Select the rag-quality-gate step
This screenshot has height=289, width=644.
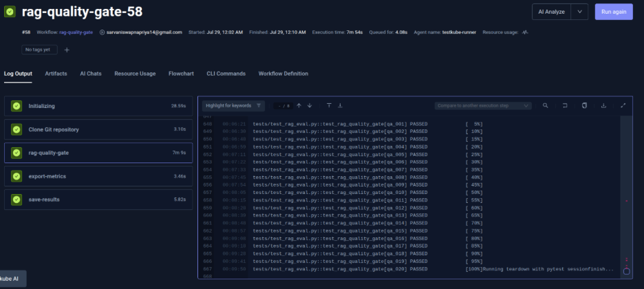[98, 153]
